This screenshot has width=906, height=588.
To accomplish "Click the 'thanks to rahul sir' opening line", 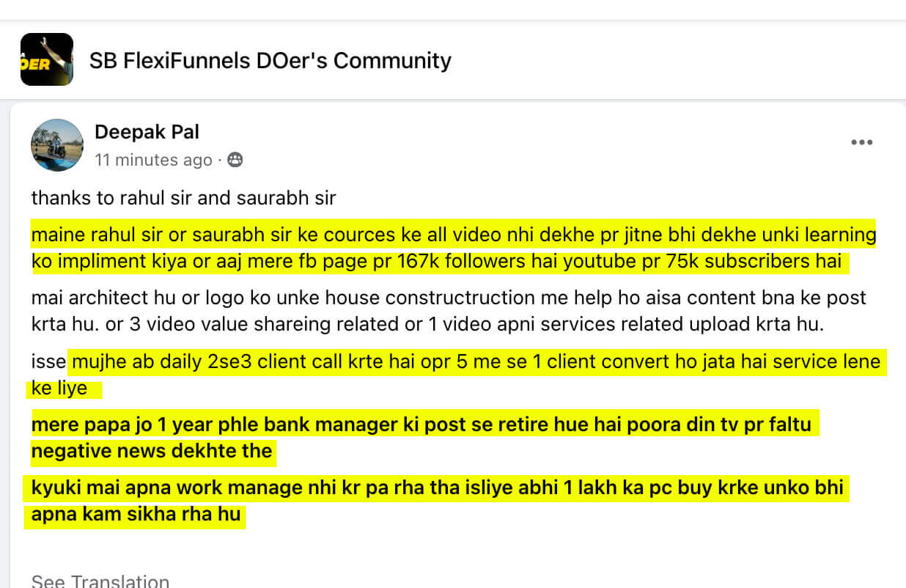I will [x=183, y=197].
